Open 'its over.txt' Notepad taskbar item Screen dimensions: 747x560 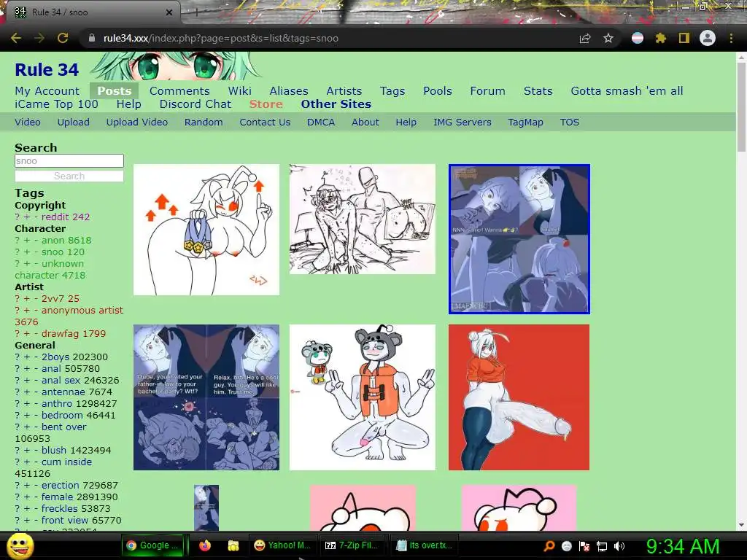coord(424,545)
